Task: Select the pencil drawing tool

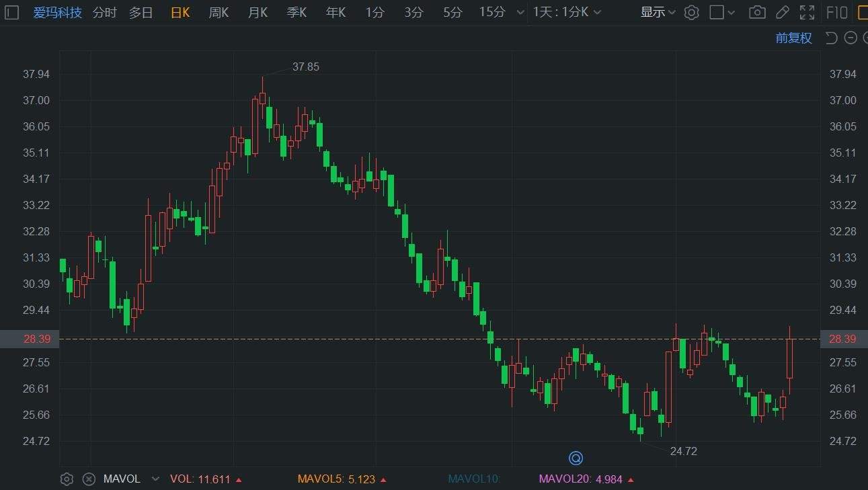Action: pyautogui.click(x=782, y=12)
